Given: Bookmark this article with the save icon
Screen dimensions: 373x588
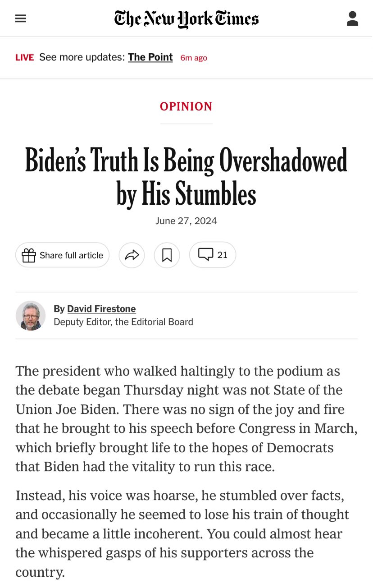Looking at the screenshot, I should tap(167, 255).
